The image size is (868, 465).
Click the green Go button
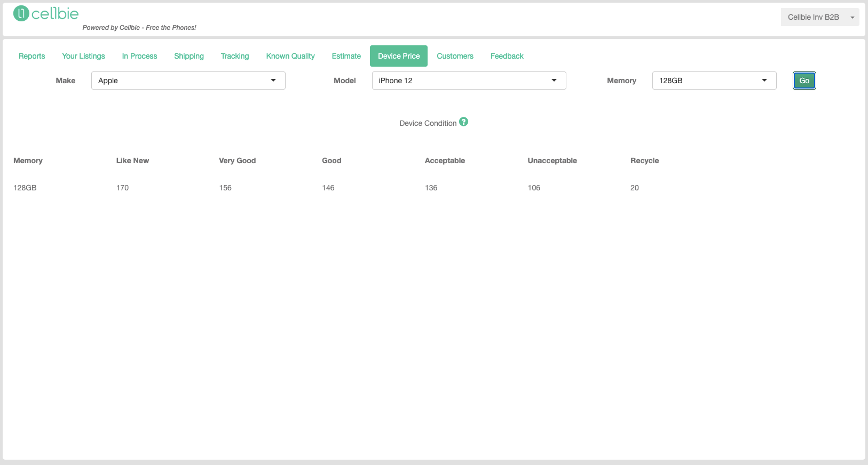[804, 81]
